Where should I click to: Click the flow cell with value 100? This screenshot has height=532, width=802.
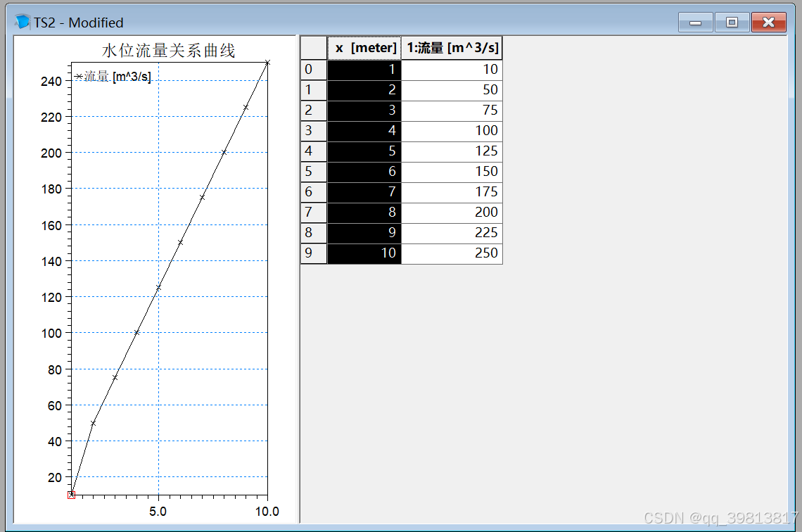coord(452,131)
